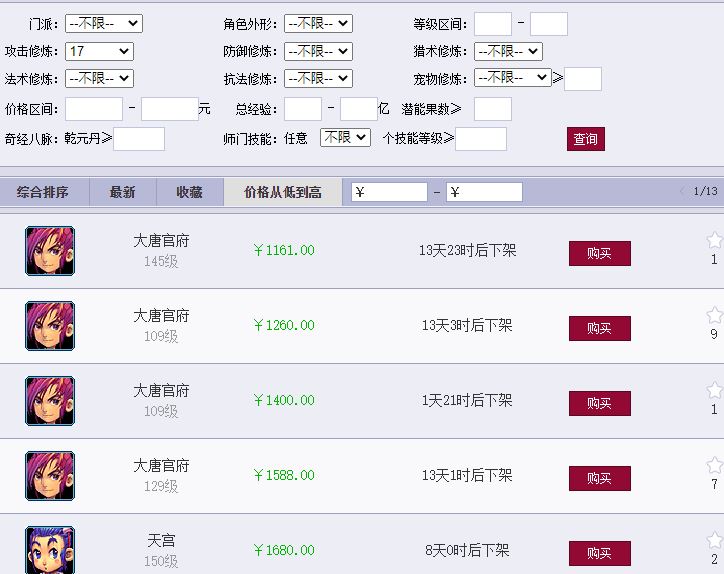The height and width of the screenshot is (574, 724).
Task: Click 1天21时后下架 text
Action: 467,400
